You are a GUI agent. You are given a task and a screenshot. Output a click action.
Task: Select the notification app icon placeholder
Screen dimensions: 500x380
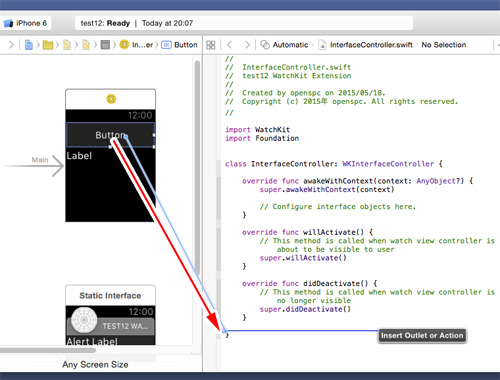tap(84, 320)
